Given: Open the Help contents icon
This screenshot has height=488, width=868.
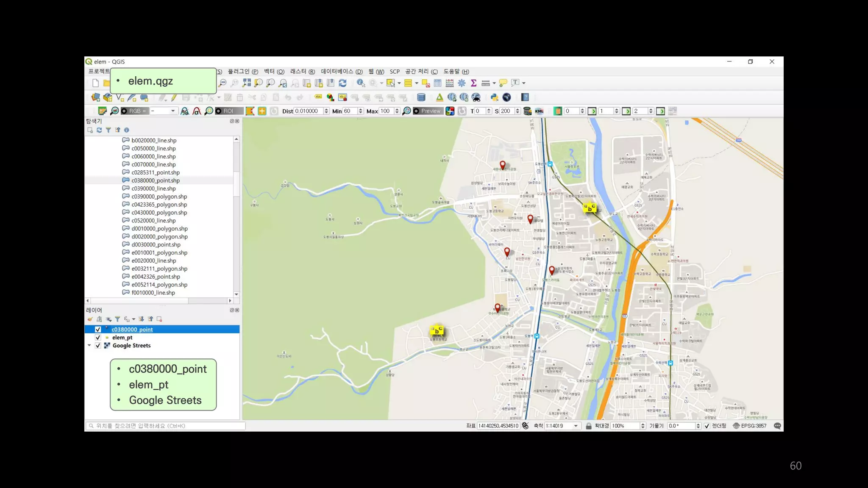Looking at the screenshot, I should (525, 97).
